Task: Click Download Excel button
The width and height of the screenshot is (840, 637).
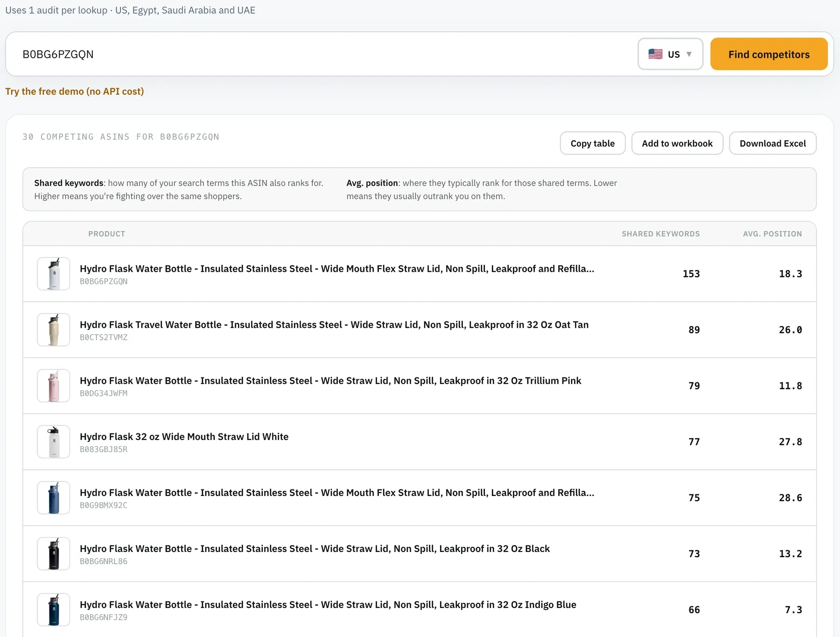Action: coord(773,143)
